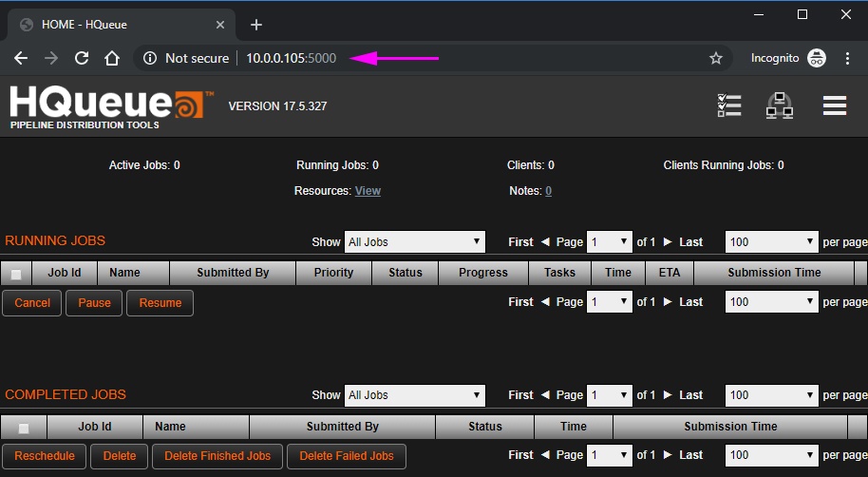Viewport: 868px width, 477px height.
Task: Click the VERSION 17.5.327 text
Action: (x=278, y=105)
